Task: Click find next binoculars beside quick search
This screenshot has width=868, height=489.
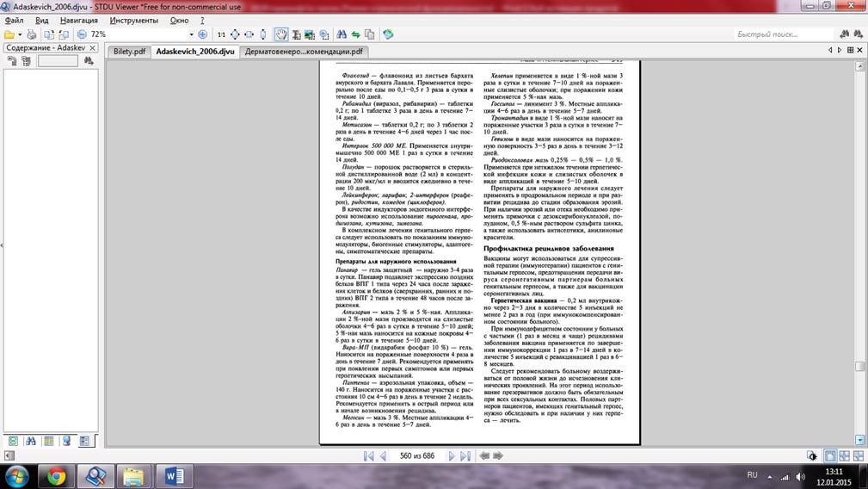Action: 859,34
